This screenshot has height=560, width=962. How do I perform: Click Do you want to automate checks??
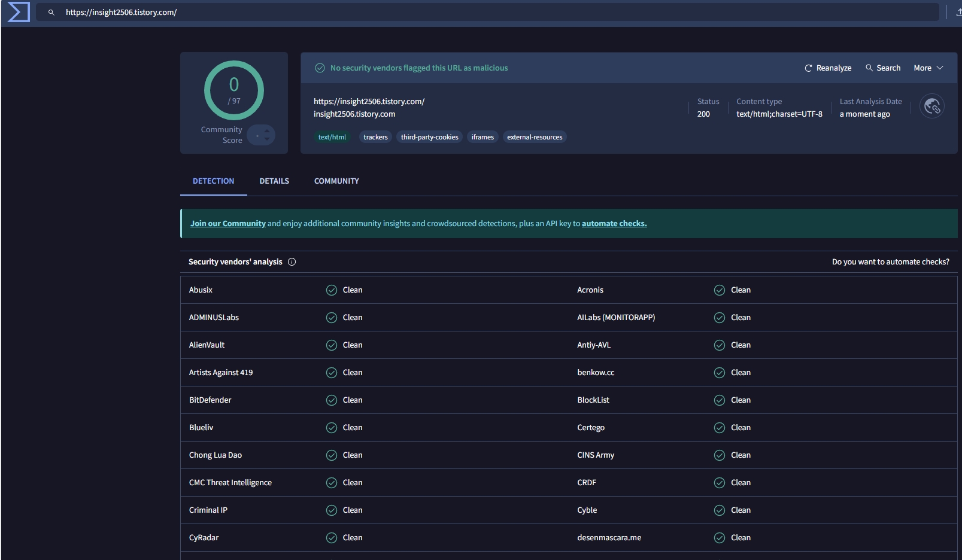coord(890,261)
